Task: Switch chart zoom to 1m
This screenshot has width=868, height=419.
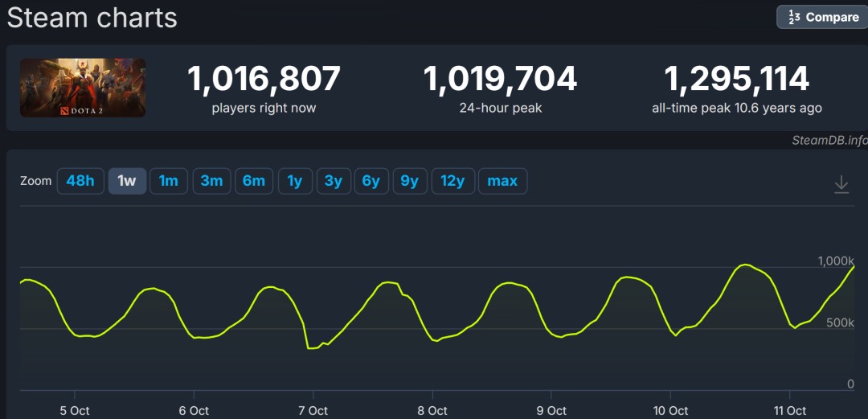Action: click(169, 181)
